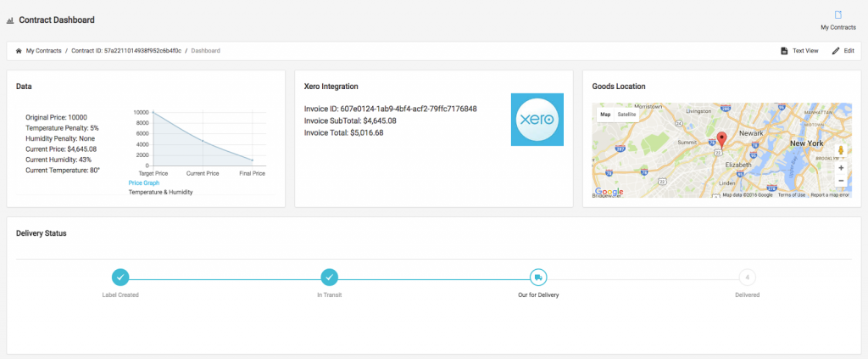Click the Xero logo image
Image resolution: width=868 pixels, height=359 pixels.
tap(537, 120)
